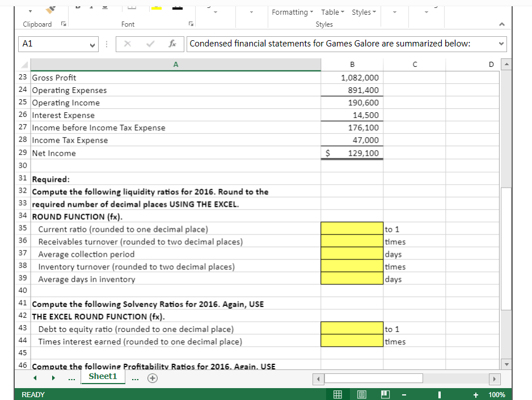Open the Clipboard dialog launcher
The image size is (532, 400).
(64, 24)
